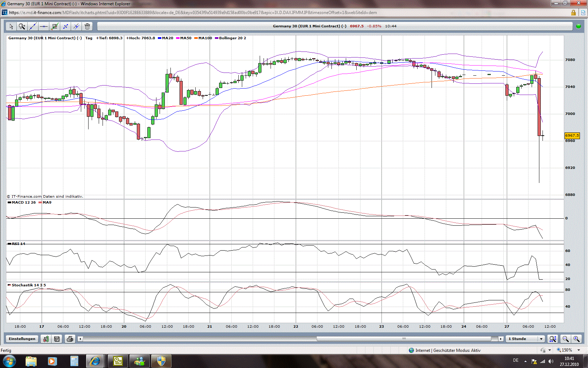This screenshot has height=368, width=588.
Task: Click the Bollinger 20 2 legend label
Action: coord(230,38)
